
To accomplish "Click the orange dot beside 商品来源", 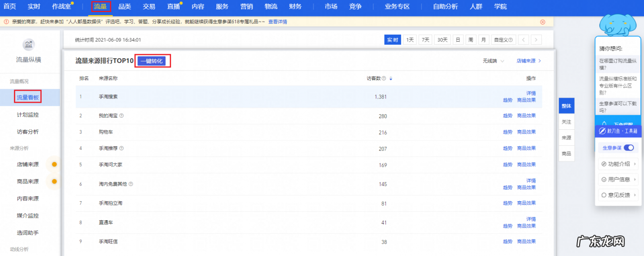I will click(x=54, y=182).
